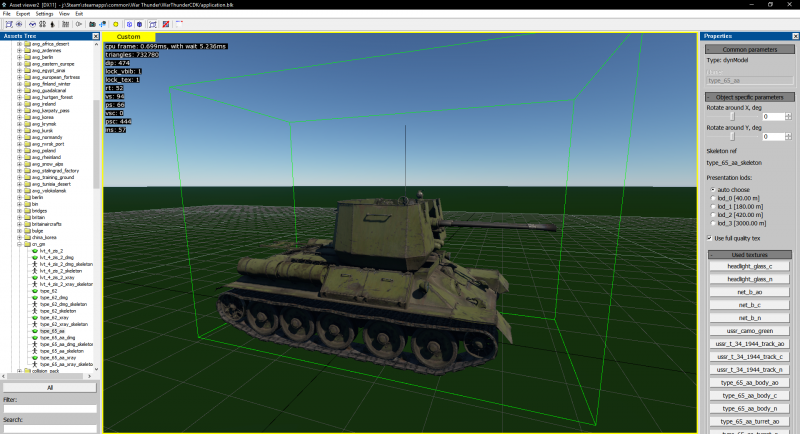Image resolution: width=800 pixels, height=434 pixels.
Task: Expand the avg_kursk folder
Action: pos(19,131)
